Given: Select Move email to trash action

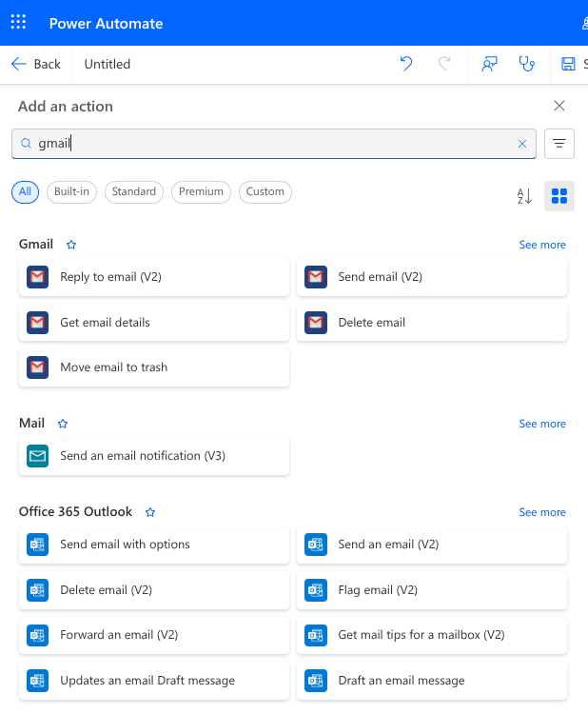Looking at the screenshot, I should pyautogui.click(x=154, y=367).
